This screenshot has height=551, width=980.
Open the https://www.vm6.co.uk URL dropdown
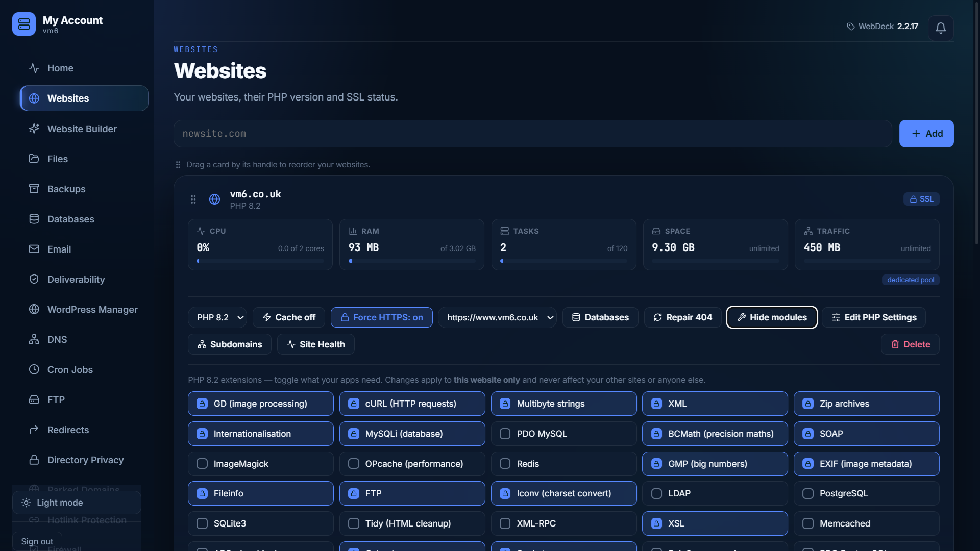pyautogui.click(x=497, y=317)
